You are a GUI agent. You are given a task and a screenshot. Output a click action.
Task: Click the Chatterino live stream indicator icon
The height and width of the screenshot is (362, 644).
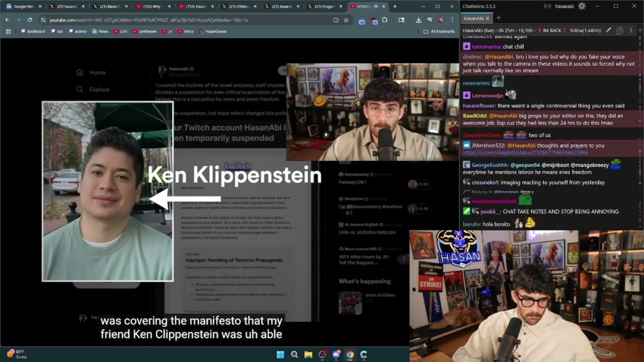pyautogui.click(x=547, y=6)
